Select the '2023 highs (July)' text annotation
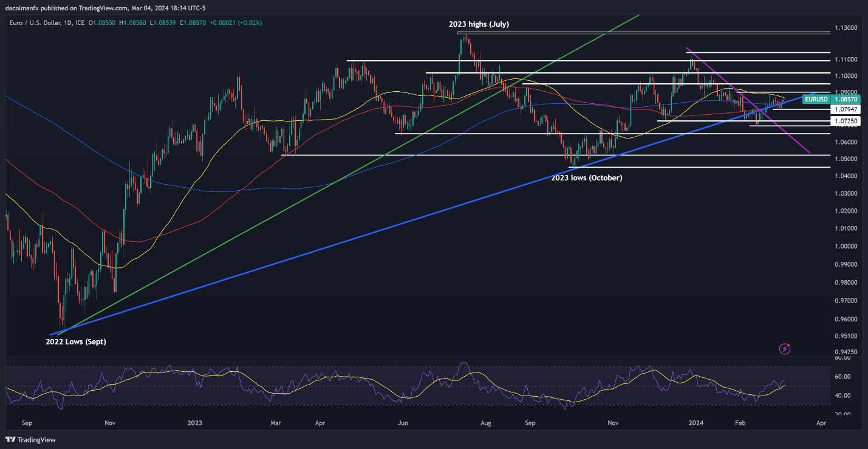Image resolution: width=868 pixels, height=449 pixels. [x=479, y=24]
